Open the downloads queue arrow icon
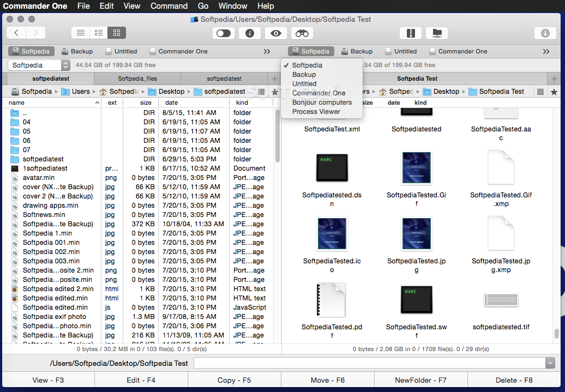The height and width of the screenshot is (392, 565). [545, 33]
